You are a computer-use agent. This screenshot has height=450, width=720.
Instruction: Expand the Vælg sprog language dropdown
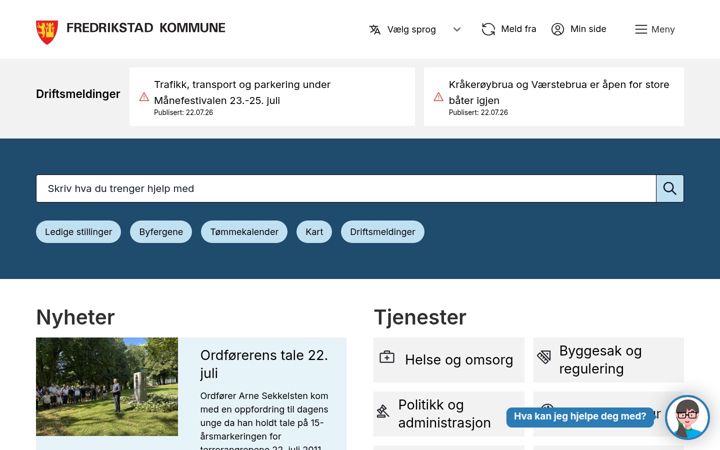tap(415, 29)
